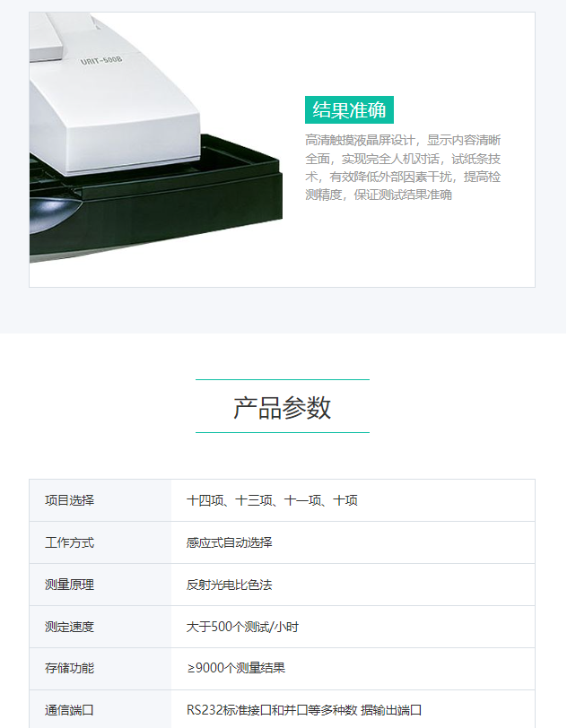Click the 测定速度 row label
Screen dimensions: 567x728
[x=69, y=627]
